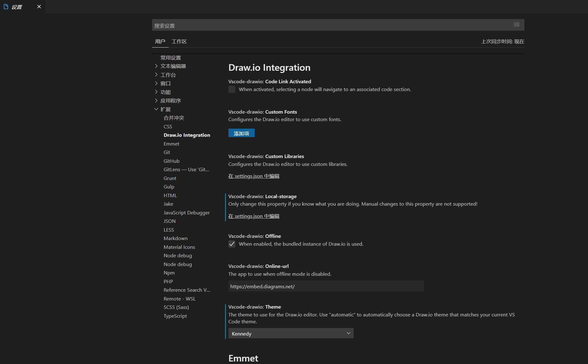Open Git extension settings
Viewport: 588px width, 364px height.
pyautogui.click(x=167, y=152)
